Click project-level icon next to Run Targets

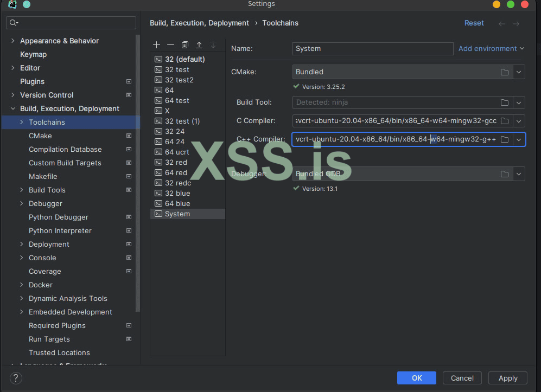coord(129,339)
